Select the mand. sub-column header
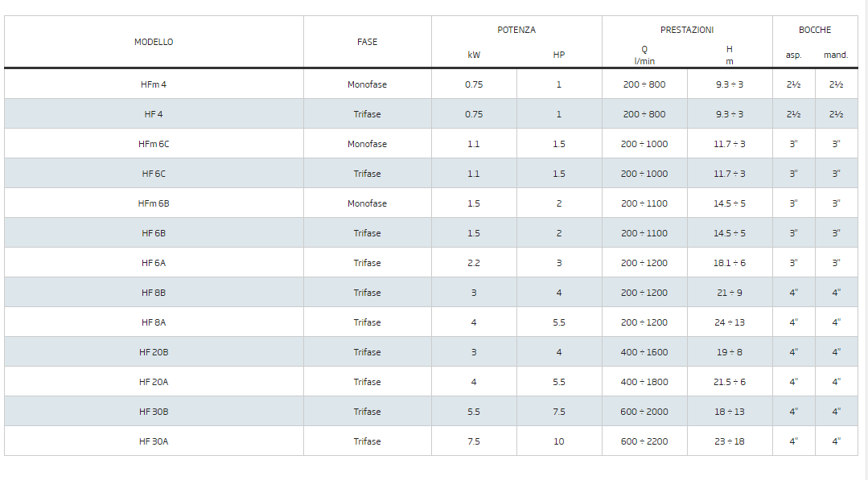This screenshot has height=480, width=868. [836, 55]
